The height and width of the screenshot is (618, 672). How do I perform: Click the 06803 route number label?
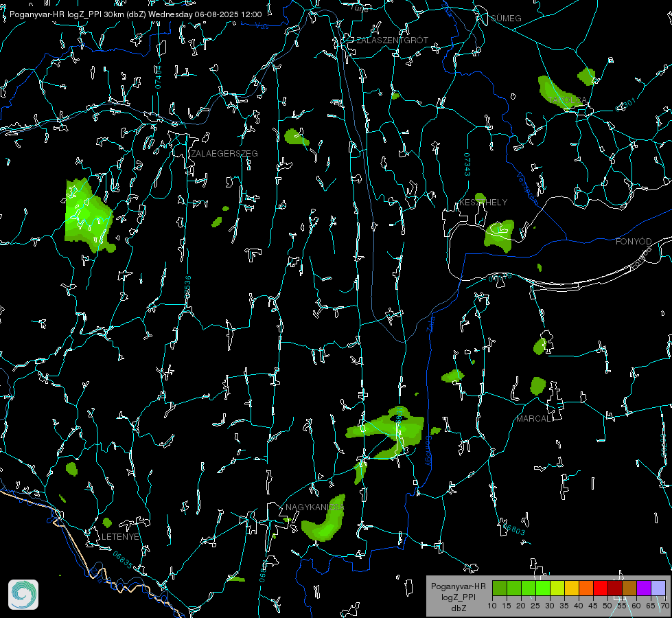pyautogui.click(x=514, y=529)
